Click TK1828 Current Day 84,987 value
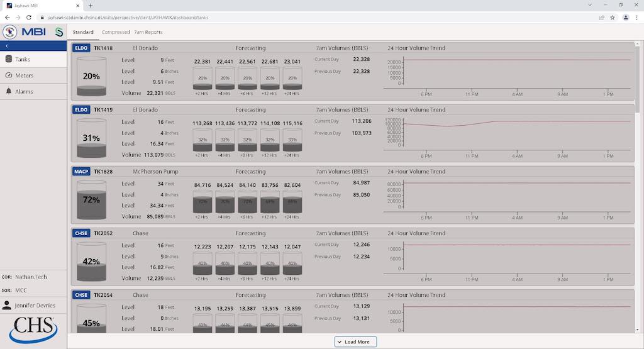Image resolution: width=644 pixels, height=349 pixels. point(362,183)
